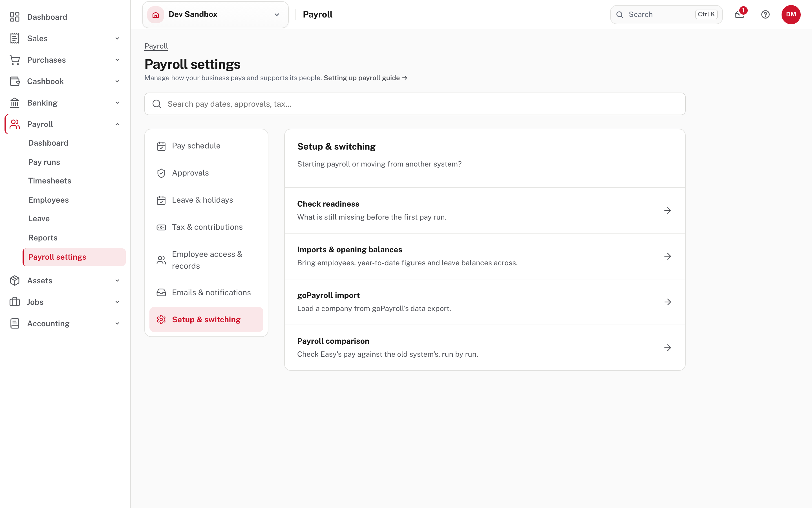The width and height of the screenshot is (812, 508).
Task: Click the Cashbook wallet icon
Action: [14, 81]
